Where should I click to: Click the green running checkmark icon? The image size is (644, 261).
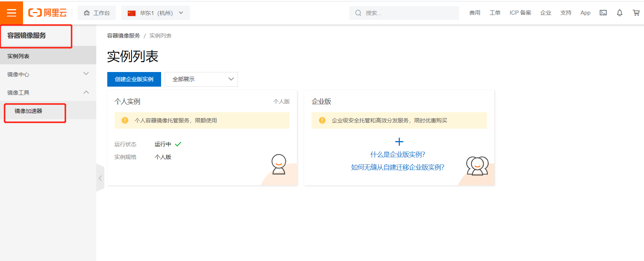tap(178, 144)
